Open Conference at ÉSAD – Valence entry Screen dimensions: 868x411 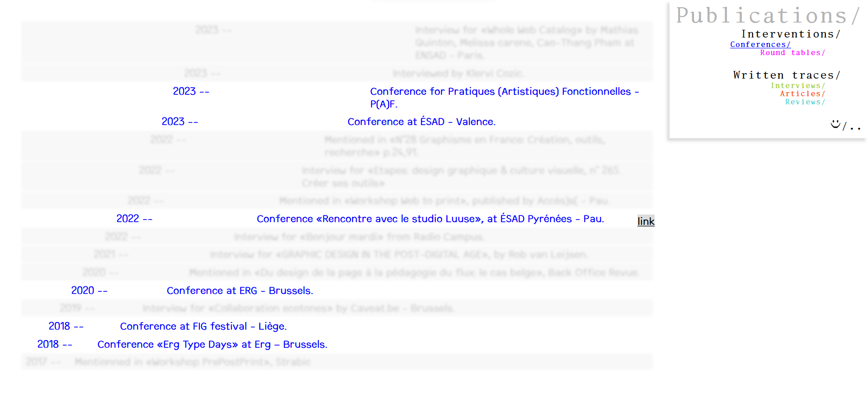click(x=421, y=122)
